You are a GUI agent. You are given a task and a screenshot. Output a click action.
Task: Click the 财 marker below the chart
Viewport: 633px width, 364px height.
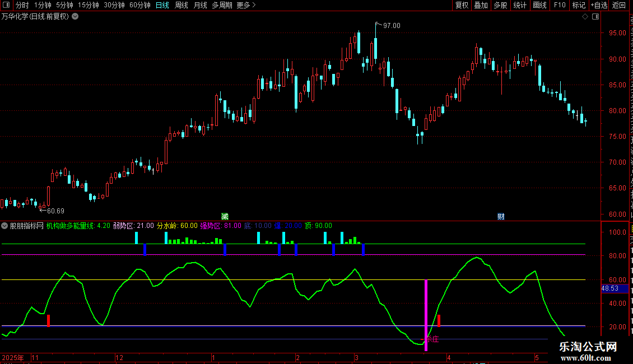click(x=501, y=217)
